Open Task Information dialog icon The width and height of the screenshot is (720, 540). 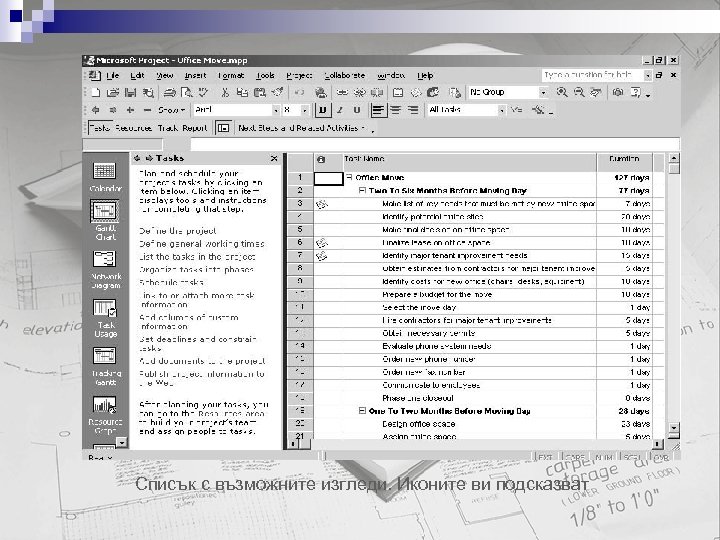(399, 93)
